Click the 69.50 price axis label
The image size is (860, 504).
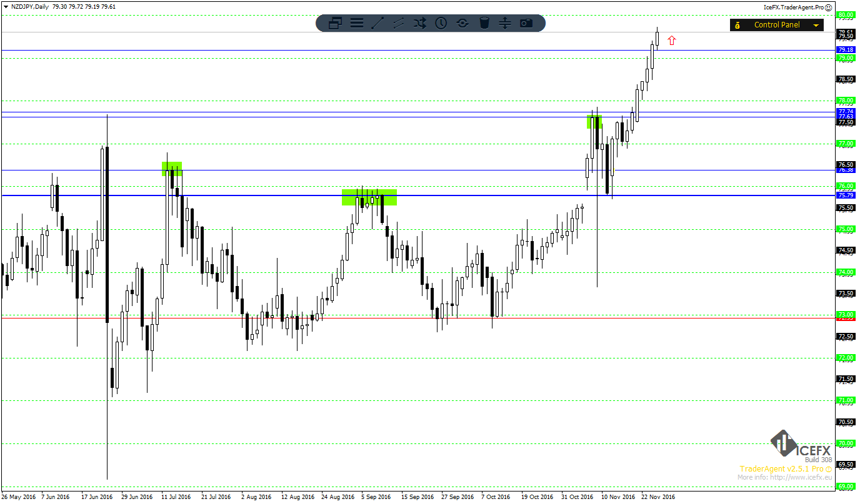point(846,465)
